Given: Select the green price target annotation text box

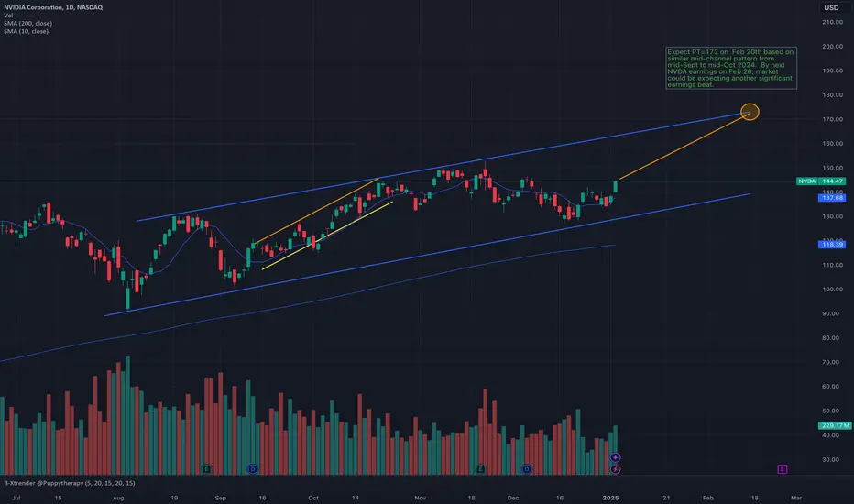Looking at the screenshot, I should [731, 68].
